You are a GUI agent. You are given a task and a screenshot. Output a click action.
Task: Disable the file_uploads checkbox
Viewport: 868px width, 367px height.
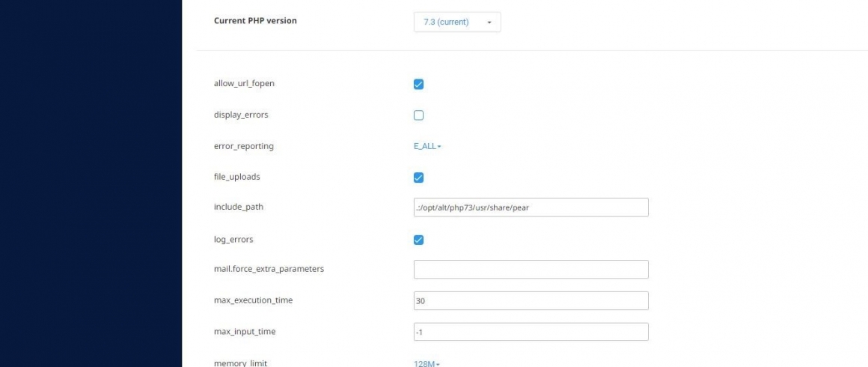pos(418,178)
